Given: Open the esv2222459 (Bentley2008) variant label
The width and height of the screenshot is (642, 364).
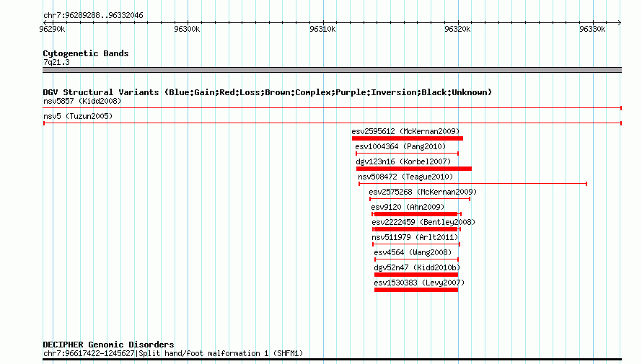Looking at the screenshot, I should coord(423,222).
